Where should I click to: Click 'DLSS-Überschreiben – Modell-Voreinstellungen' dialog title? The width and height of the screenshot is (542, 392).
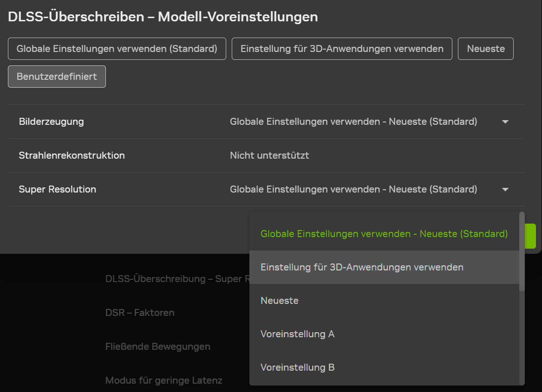163,17
